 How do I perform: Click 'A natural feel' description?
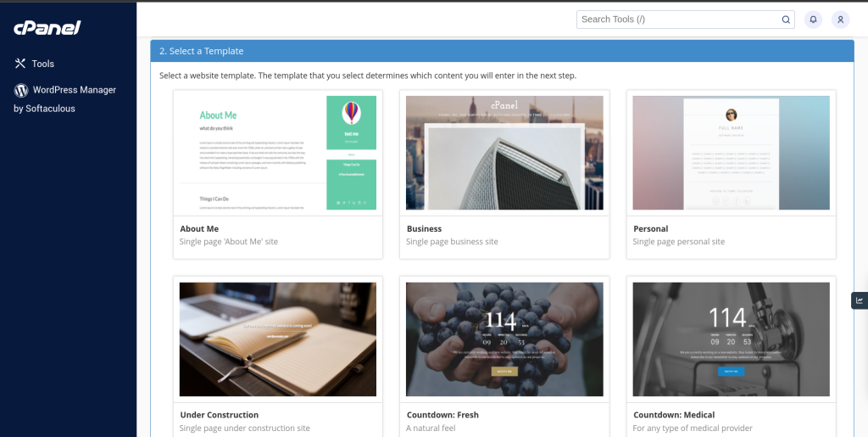(431, 429)
